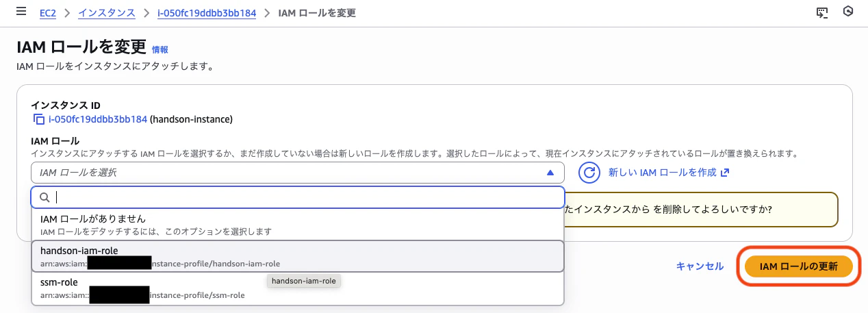The height and width of the screenshot is (313, 868).
Task: Copy the instance ID using copy icon
Action: (x=39, y=119)
